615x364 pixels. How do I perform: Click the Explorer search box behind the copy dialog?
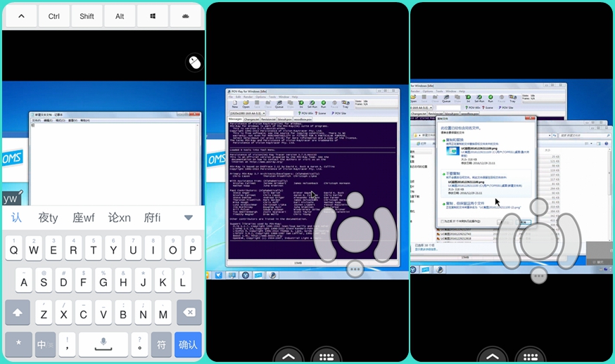point(585,136)
